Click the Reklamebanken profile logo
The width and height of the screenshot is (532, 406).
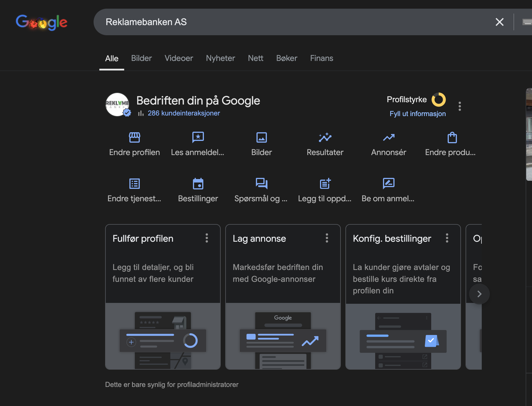117,105
